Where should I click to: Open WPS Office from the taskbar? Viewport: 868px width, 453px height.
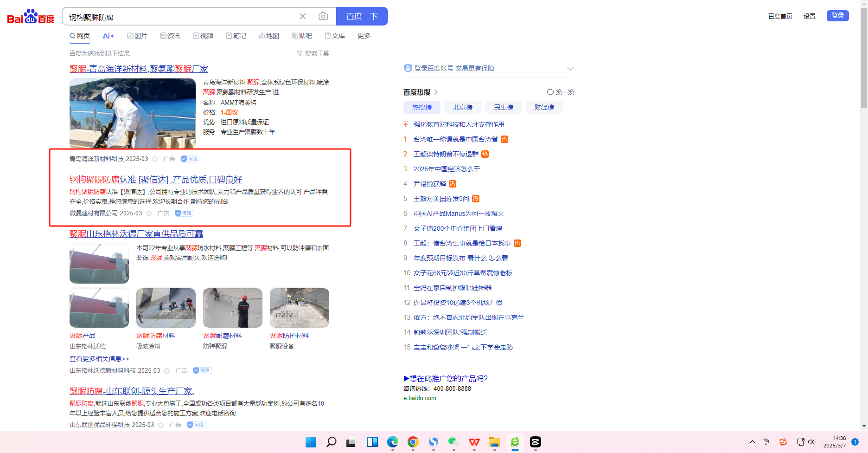474,442
